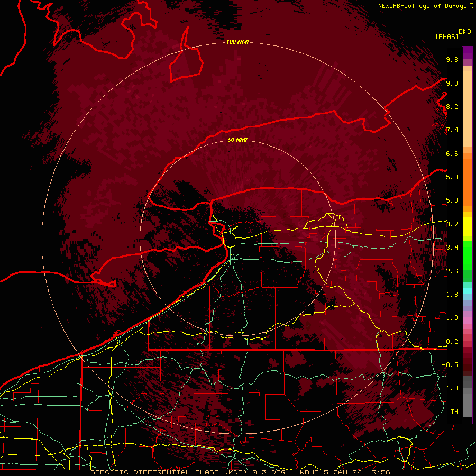Click the "TH" threshold label on the scale

454,412
